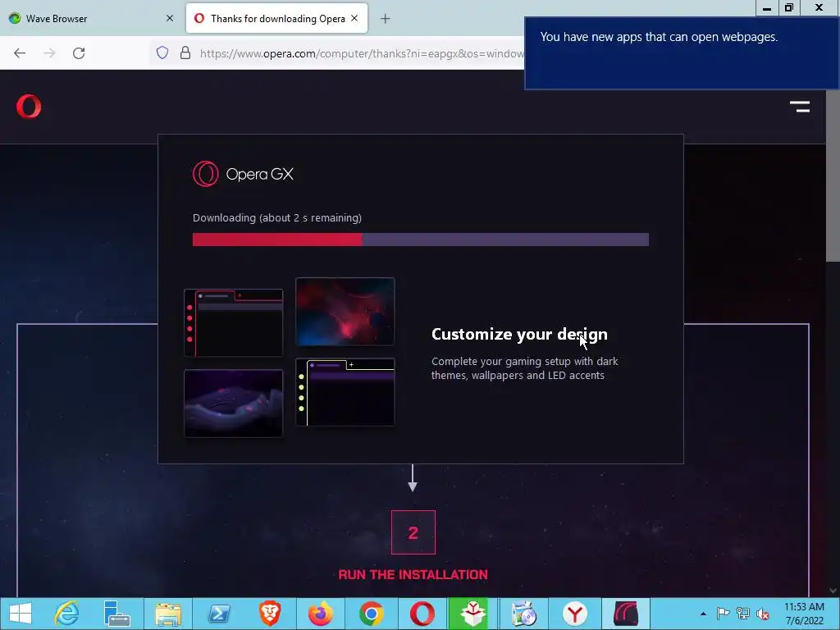Image resolution: width=840 pixels, height=630 pixels.
Task: View site security padlock info
Action: (x=185, y=52)
